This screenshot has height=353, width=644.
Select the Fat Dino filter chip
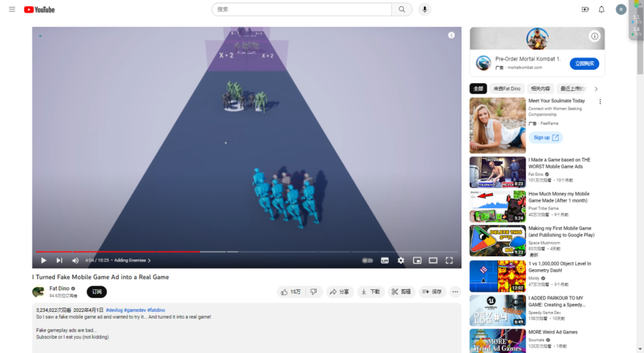click(507, 89)
